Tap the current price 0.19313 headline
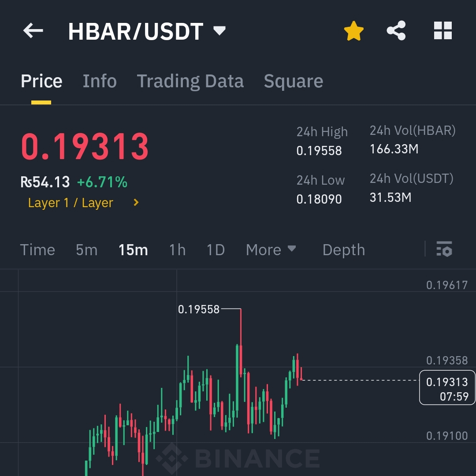 (85, 146)
